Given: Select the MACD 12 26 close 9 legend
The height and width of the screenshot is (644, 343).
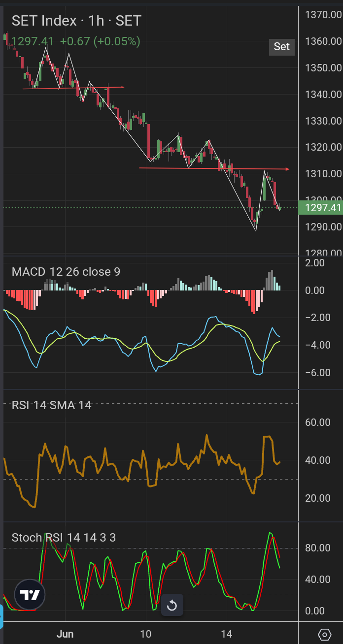Looking at the screenshot, I should tap(66, 272).
